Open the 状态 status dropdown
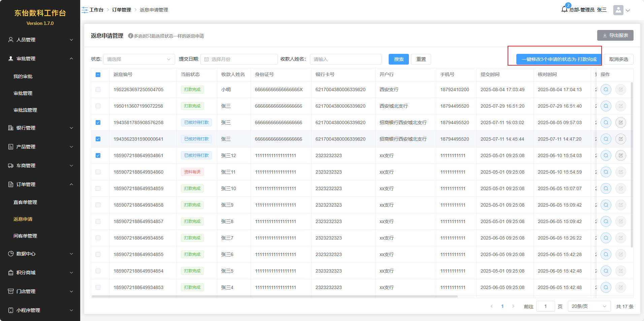Screen dimensions: 644x321 [x=139, y=59]
